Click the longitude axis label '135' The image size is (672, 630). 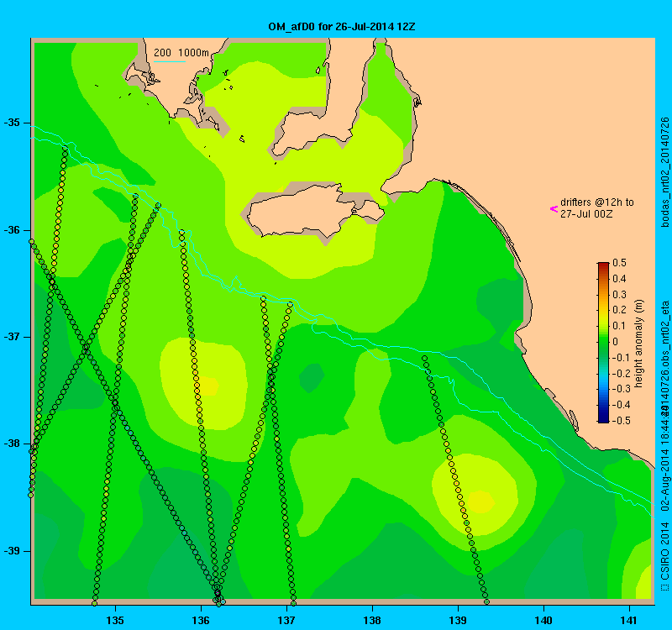pos(115,621)
